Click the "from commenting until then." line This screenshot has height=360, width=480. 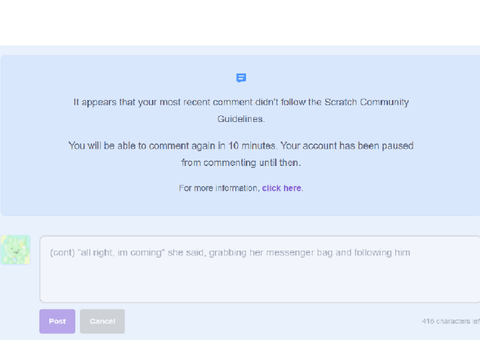pyautogui.click(x=241, y=163)
